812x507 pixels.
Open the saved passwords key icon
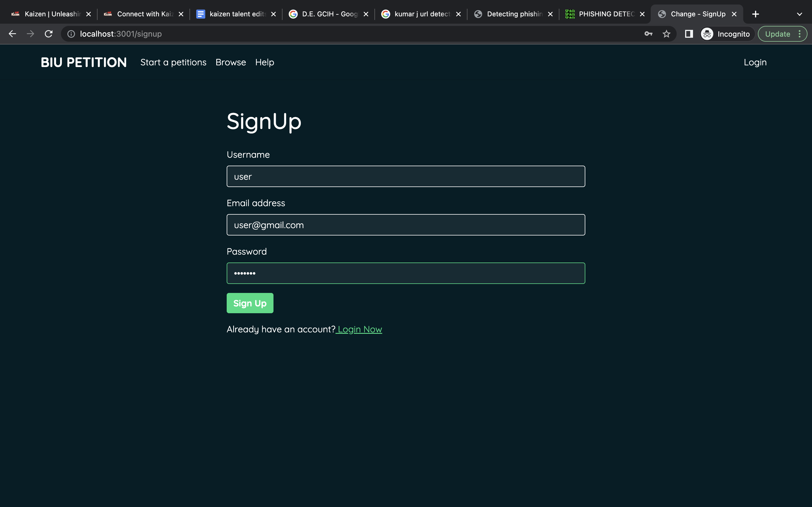pos(648,34)
